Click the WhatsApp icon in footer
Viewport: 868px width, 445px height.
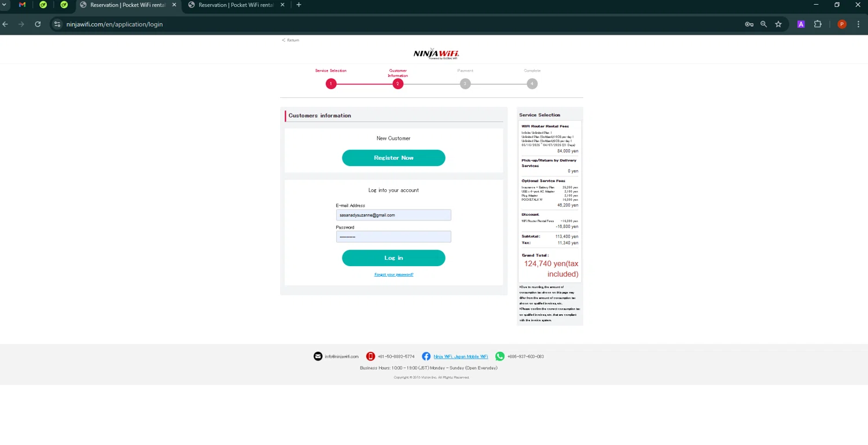[x=500, y=356]
